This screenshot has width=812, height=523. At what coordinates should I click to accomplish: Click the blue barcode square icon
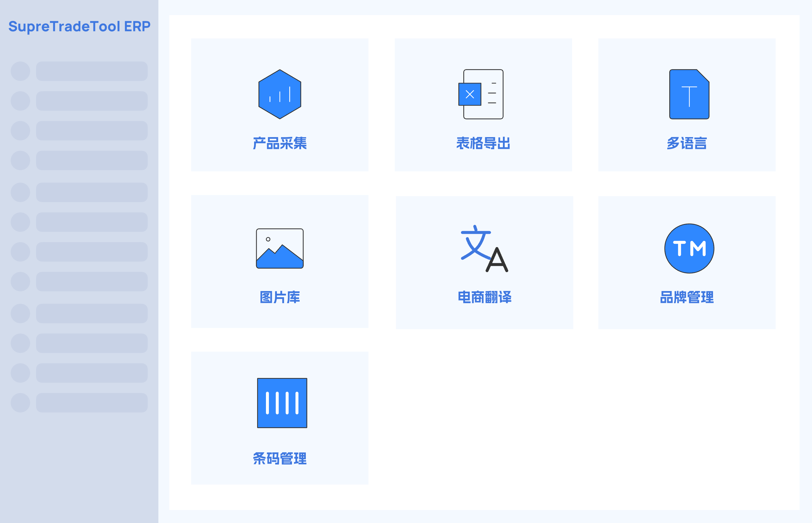coord(282,403)
